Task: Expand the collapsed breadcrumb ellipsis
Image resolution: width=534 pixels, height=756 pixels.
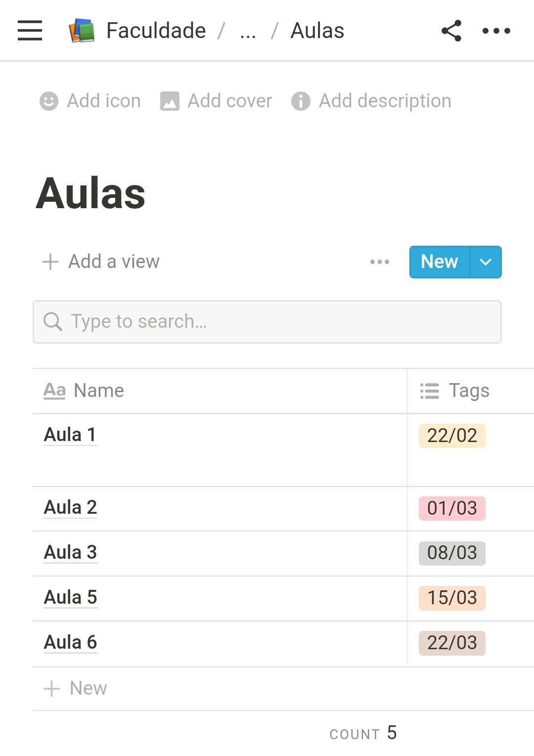Action: [x=248, y=32]
